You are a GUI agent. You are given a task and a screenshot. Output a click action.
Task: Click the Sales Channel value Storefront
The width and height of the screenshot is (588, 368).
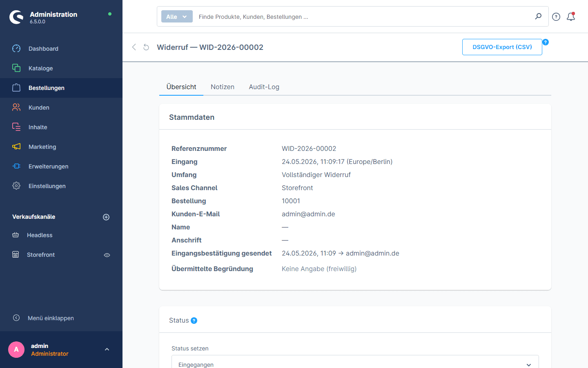click(x=297, y=188)
